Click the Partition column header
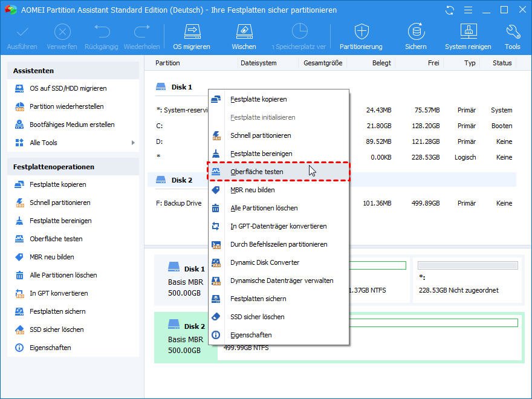Viewport: 532px width, 399px height. (x=167, y=63)
